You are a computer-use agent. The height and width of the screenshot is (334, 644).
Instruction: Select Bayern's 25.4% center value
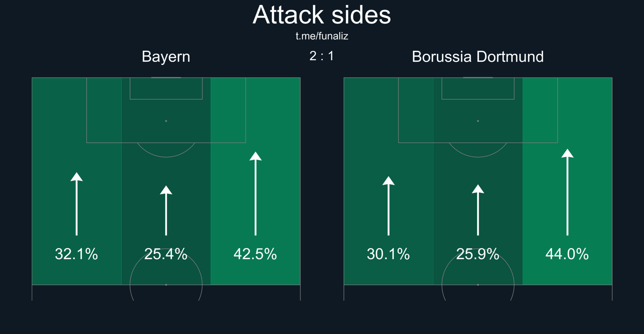[x=166, y=254]
